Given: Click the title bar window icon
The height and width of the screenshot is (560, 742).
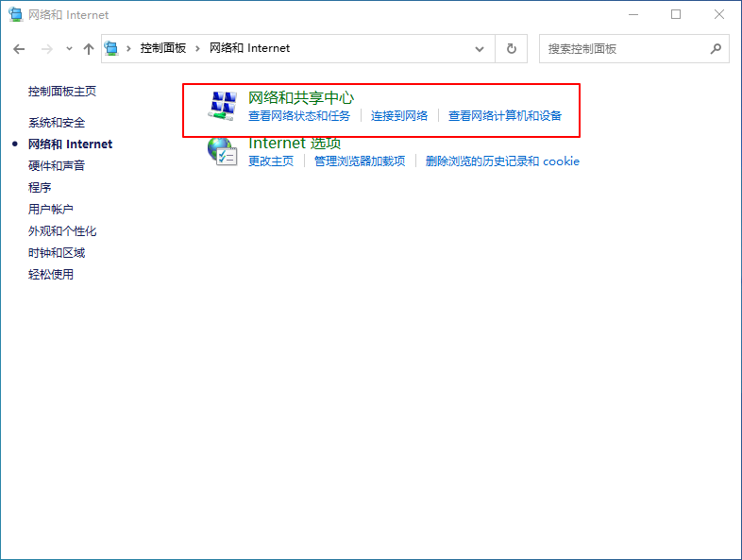Looking at the screenshot, I should [x=15, y=14].
